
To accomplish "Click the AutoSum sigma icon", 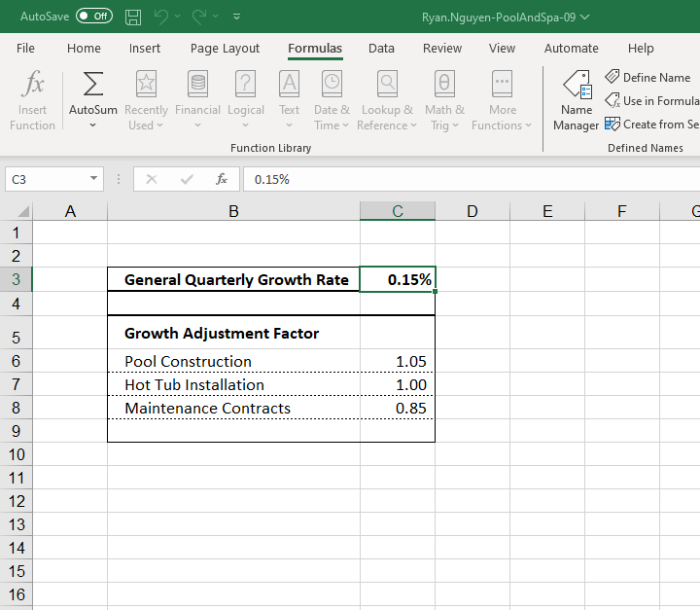I will [x=93, y=84].
